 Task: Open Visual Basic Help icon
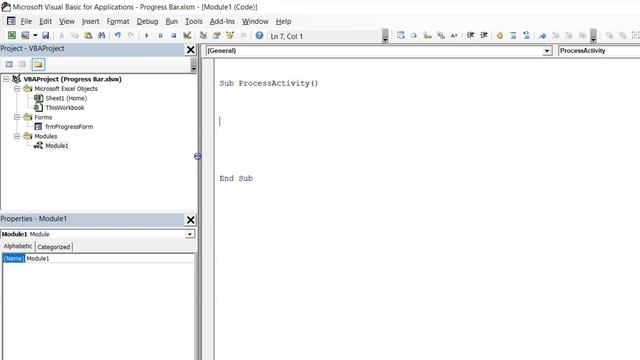click(x=259, y=36)
